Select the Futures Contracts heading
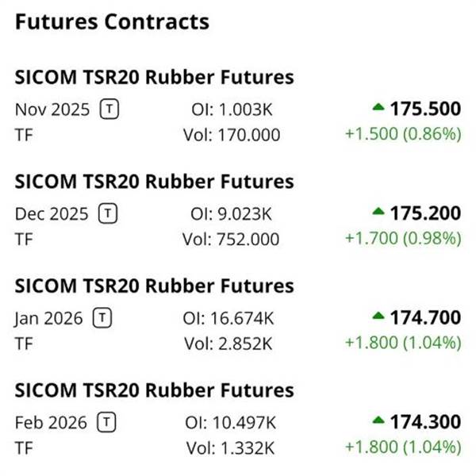The width and height of the screenshot is (476, 476). (x=112, y=21)
